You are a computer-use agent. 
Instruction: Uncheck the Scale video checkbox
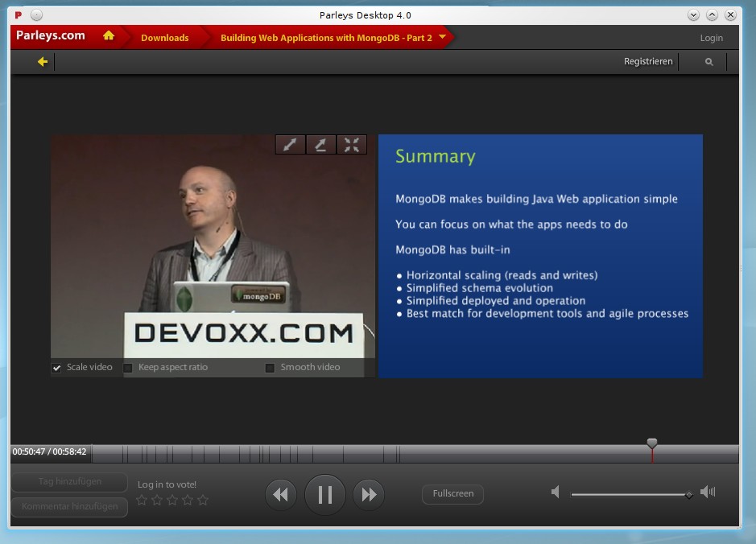coord(56,367)
